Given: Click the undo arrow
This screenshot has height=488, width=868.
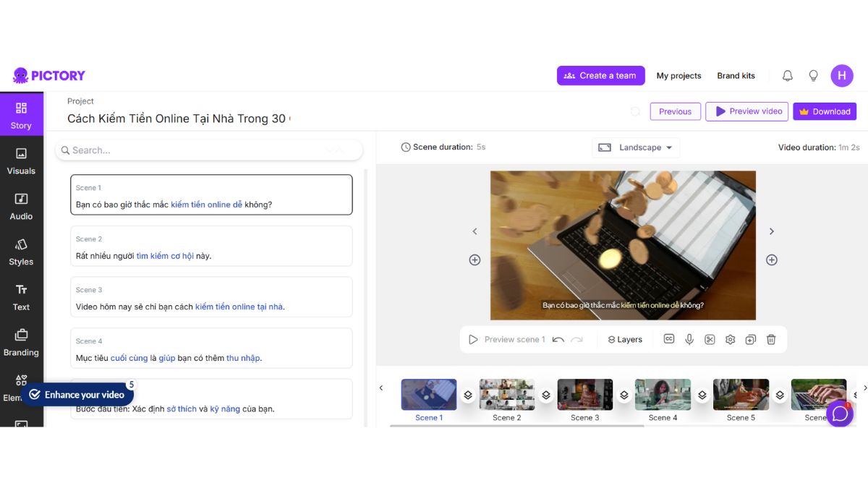Looking at the screenshot, I should point(558,339).
